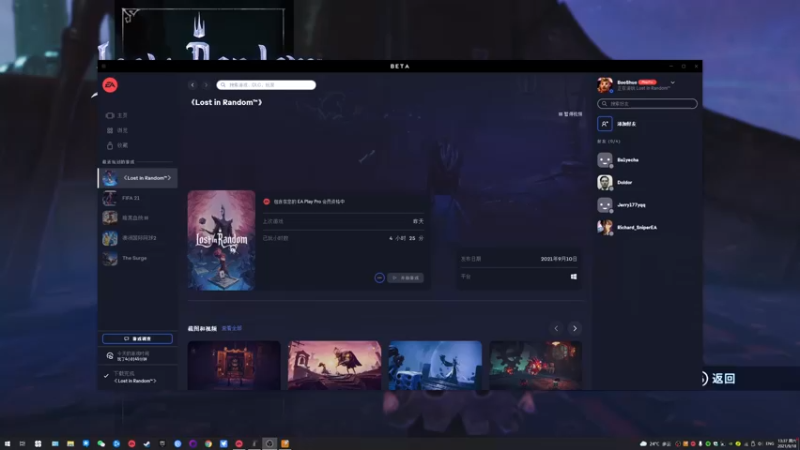800x450 pixels.
Task: Click the view all screenshots link
Action: 232,328
